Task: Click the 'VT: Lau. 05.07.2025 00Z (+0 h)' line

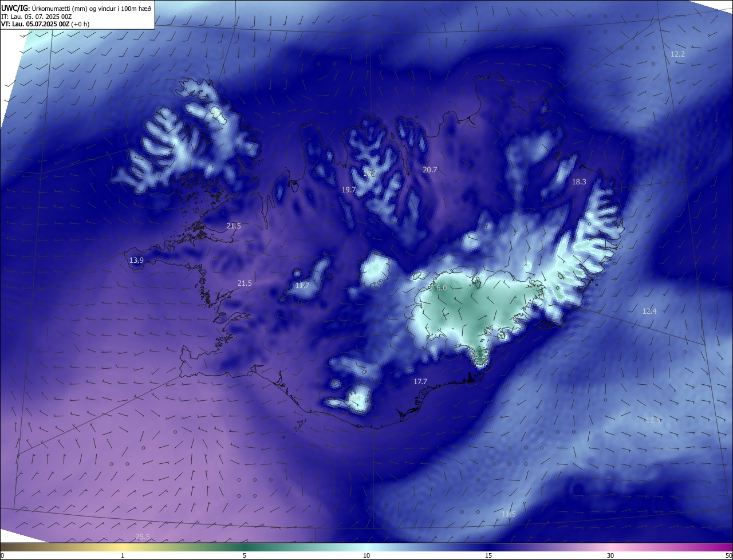Action: pos(45,24)
